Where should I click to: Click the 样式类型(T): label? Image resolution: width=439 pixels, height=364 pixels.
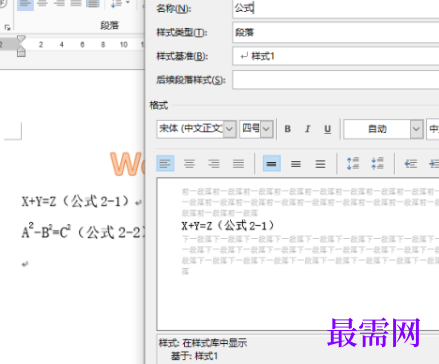[x=182, y=32]
